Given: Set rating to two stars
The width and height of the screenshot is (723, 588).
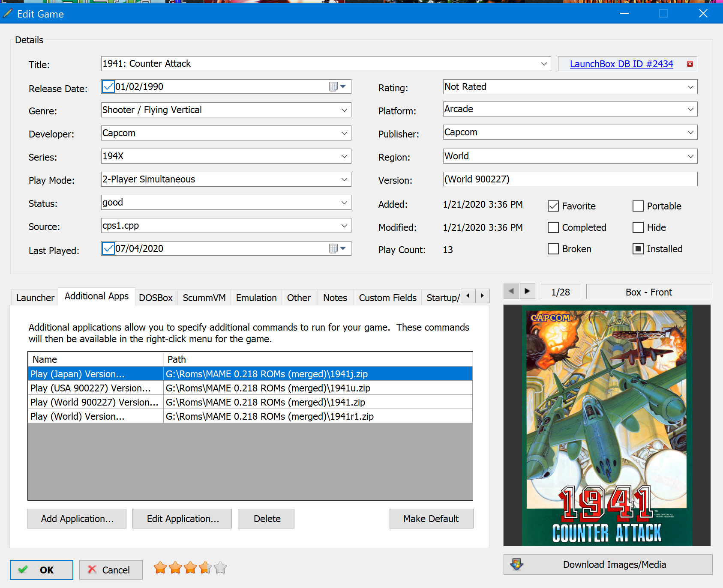Looking at the screenshot, I should (175, 568).
